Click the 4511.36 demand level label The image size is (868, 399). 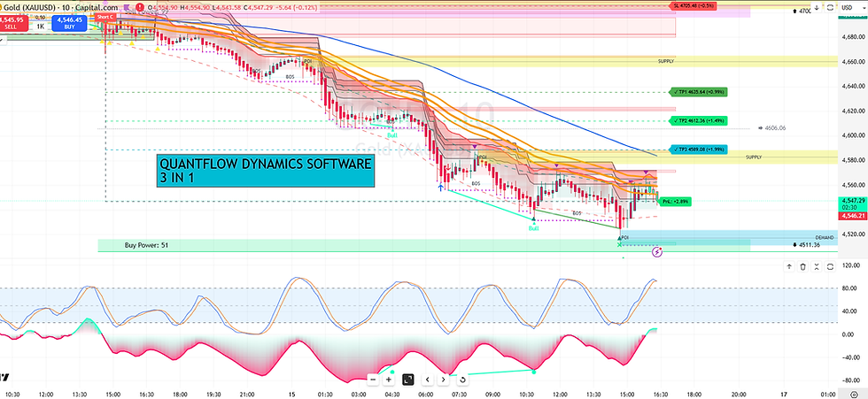(x=806, y=244)
